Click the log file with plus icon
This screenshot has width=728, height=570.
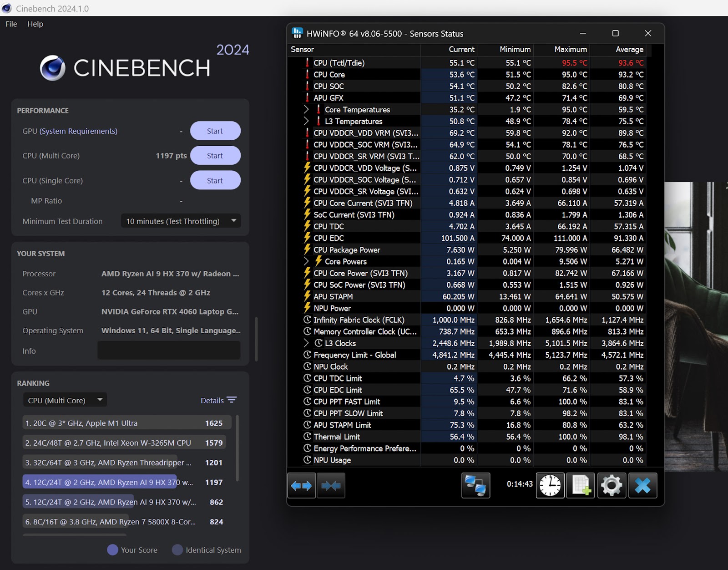pos(581,485)
